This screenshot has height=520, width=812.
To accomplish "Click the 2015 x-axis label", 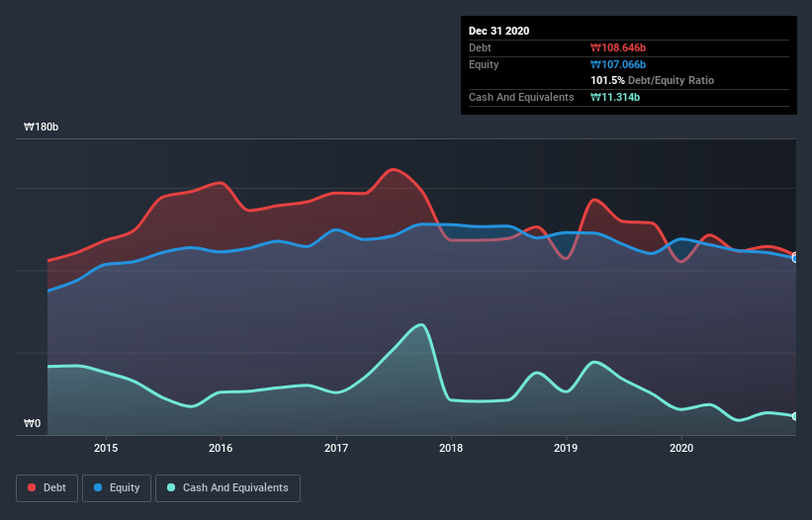I will [x=106, y=448].
